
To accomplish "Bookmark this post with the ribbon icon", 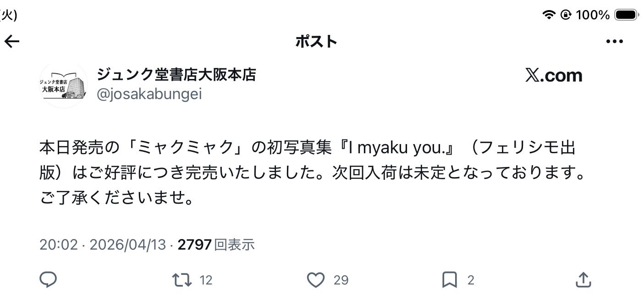I will tap(449, 279).
